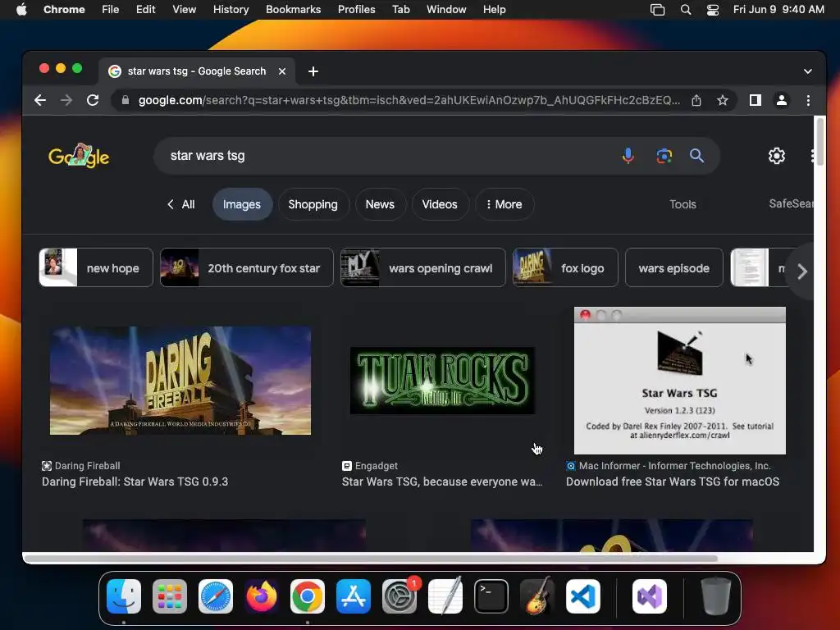Open a new tab with the plus button
Screen dimensions: 840x630
(313, 71)
